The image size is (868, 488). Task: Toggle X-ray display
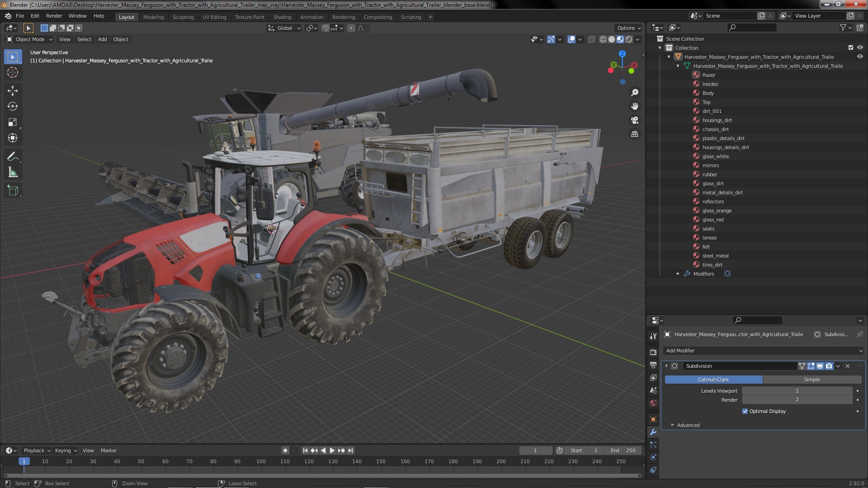[591, 39]
